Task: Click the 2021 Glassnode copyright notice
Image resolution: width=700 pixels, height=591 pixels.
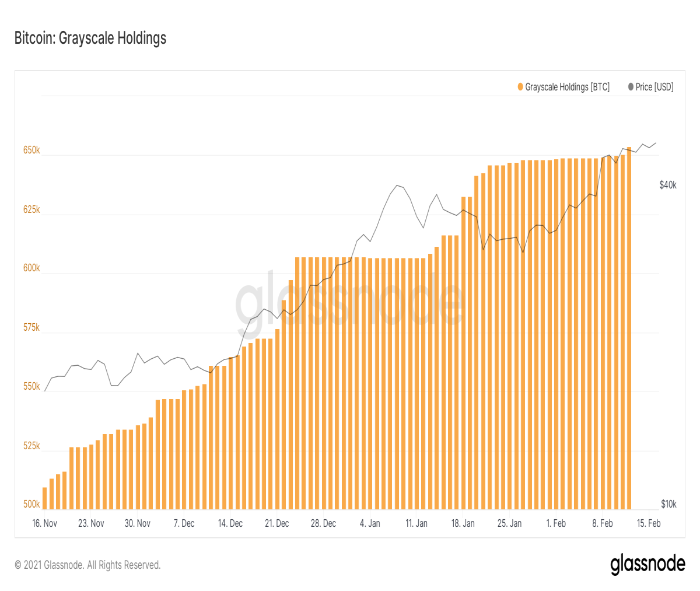Action: click(x=87, y=565)
